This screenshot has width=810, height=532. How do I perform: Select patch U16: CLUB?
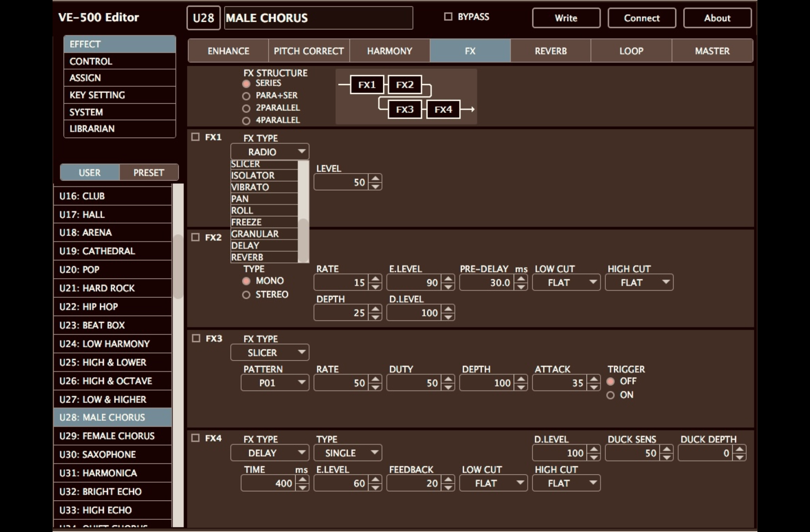click(x=113, y=196)
